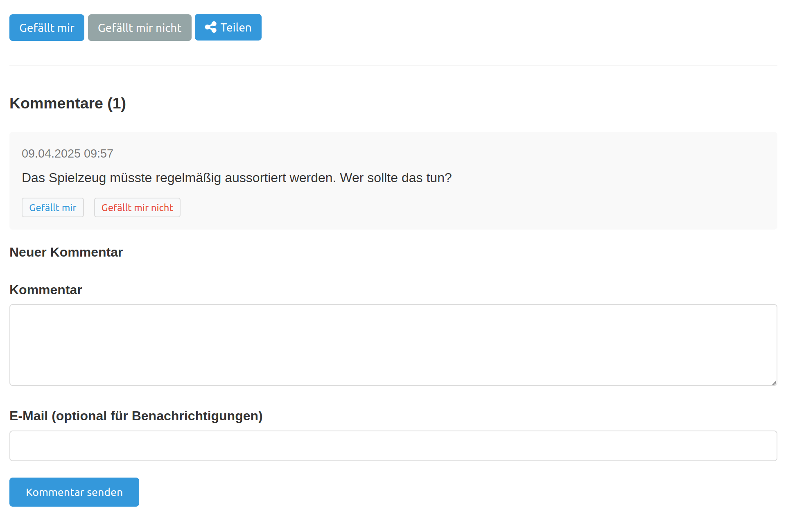The height and width of the screenshot is (532, 795).
Task: Click the Neuer Kommentar heading
Action: (x=66, y=252)
